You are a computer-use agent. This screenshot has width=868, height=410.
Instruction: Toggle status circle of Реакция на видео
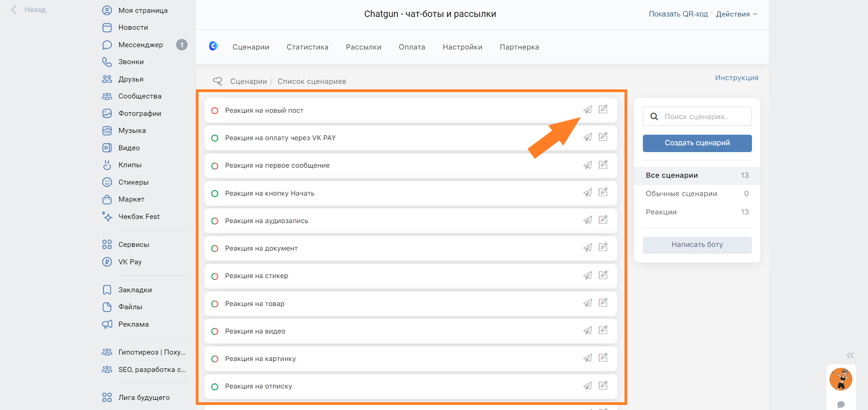point(215,331)
